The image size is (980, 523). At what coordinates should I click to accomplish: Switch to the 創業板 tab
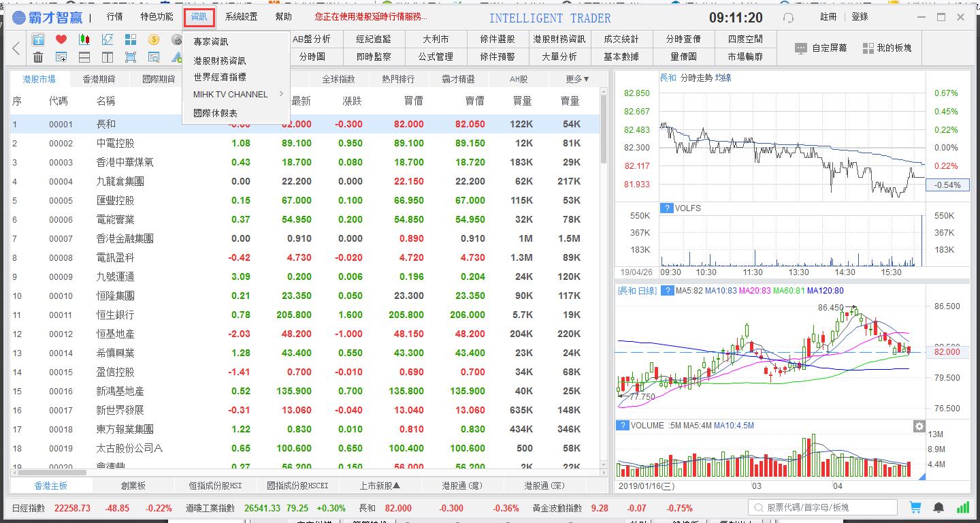[x=133, y=486]
